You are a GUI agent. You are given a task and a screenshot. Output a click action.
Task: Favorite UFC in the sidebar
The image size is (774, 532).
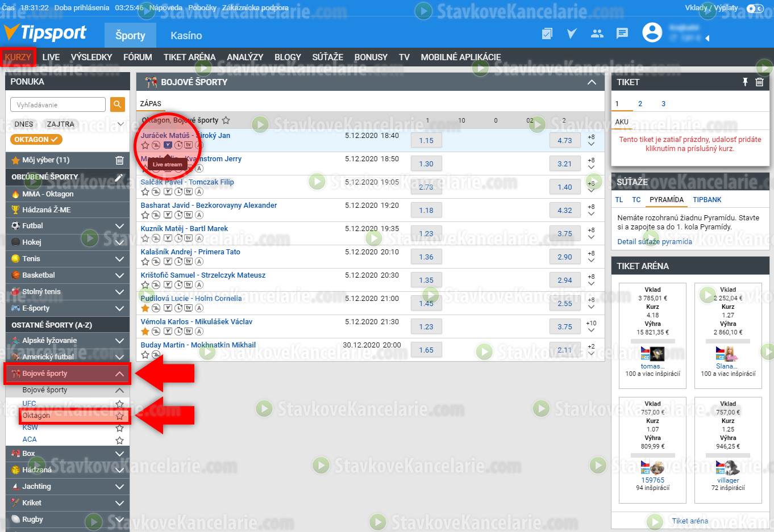pyautogui.click(x=119, y=404)
